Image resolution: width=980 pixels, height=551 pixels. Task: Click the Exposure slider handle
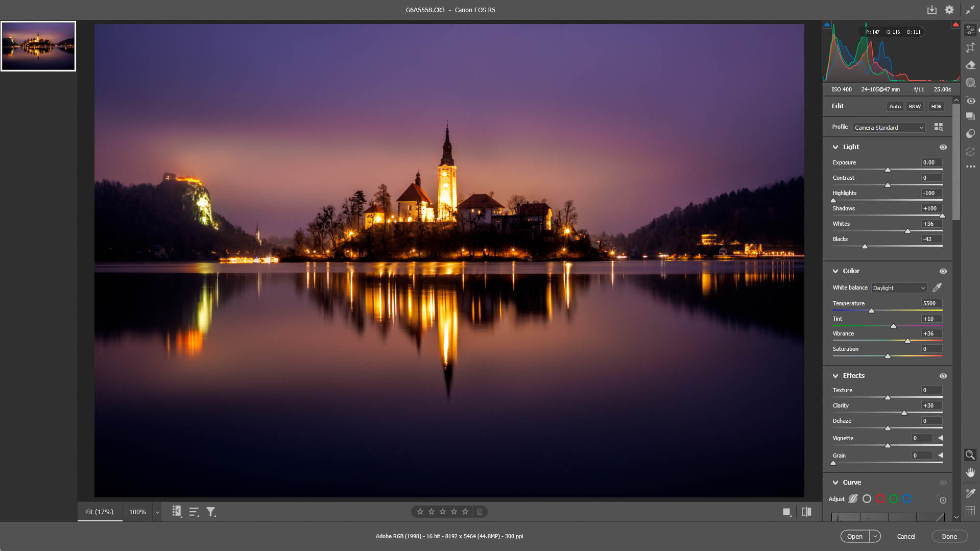tap(888, 170)
